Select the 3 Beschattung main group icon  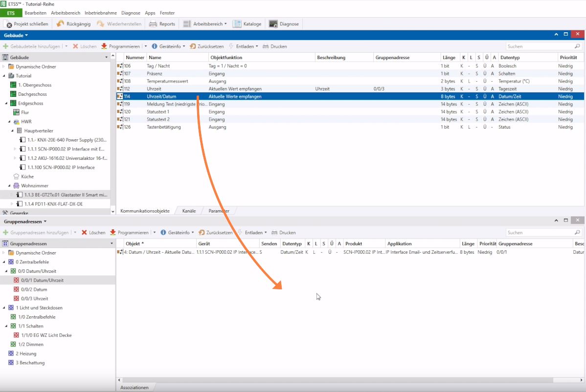click(x=11, y=363)
